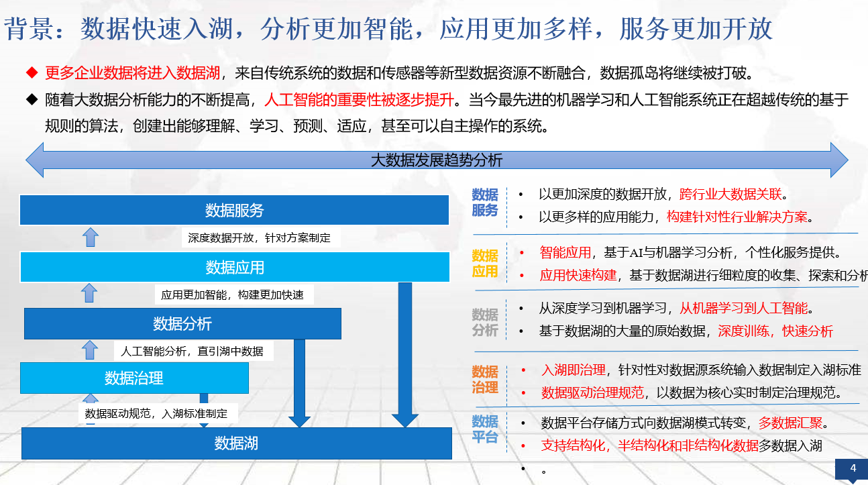Select the light blue 数据应用 bar in the diagram
The width and height of the screenshot is (868, 485).
pyautogui.click(x=234, y=268)
